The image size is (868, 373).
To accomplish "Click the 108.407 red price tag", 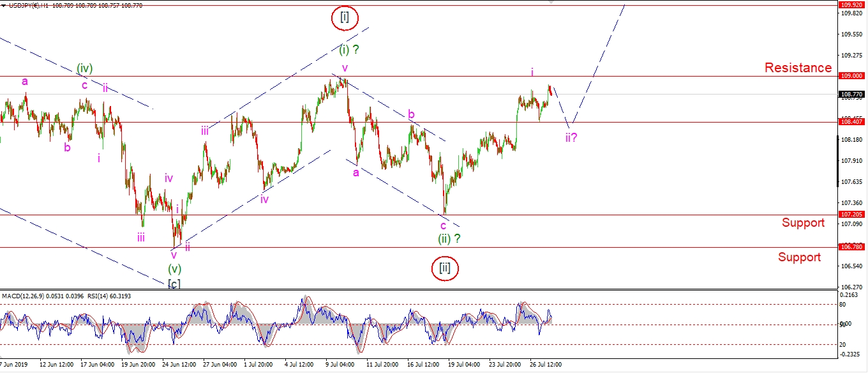I will 851,122.
